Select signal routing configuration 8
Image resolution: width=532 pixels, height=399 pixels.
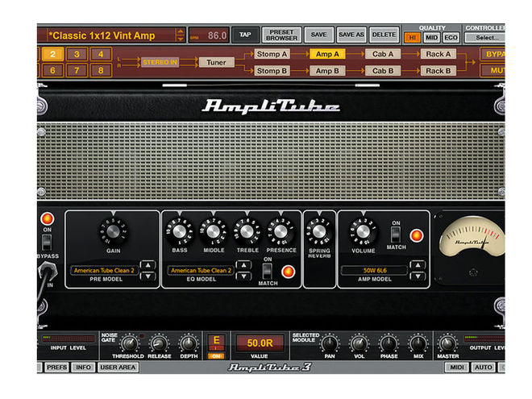(x=101, y=71)
